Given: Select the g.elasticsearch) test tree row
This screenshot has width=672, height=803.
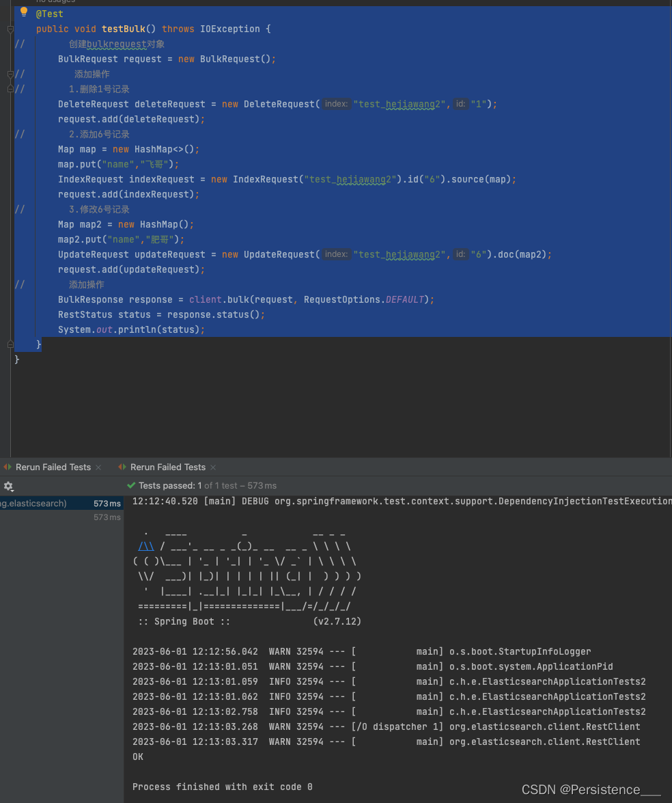Looking at the screenshot, I should tap(61, 504).
